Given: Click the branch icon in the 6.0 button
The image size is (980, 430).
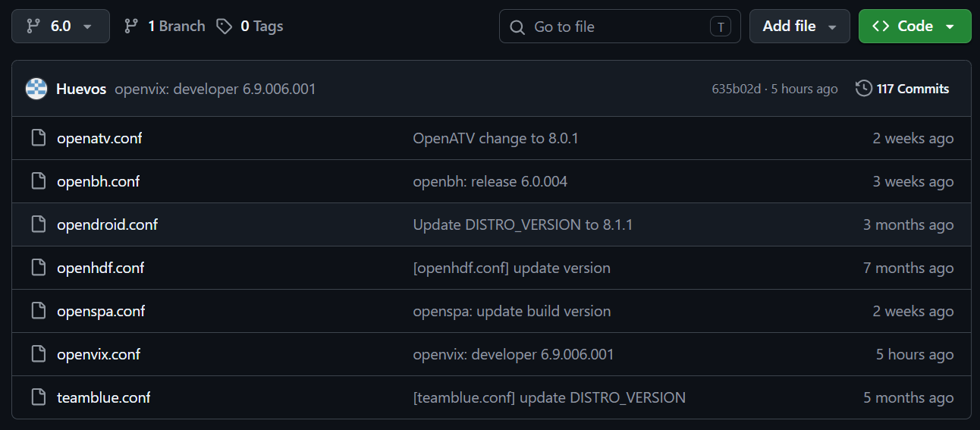Looking at the screenshot, I should (33, 26).
